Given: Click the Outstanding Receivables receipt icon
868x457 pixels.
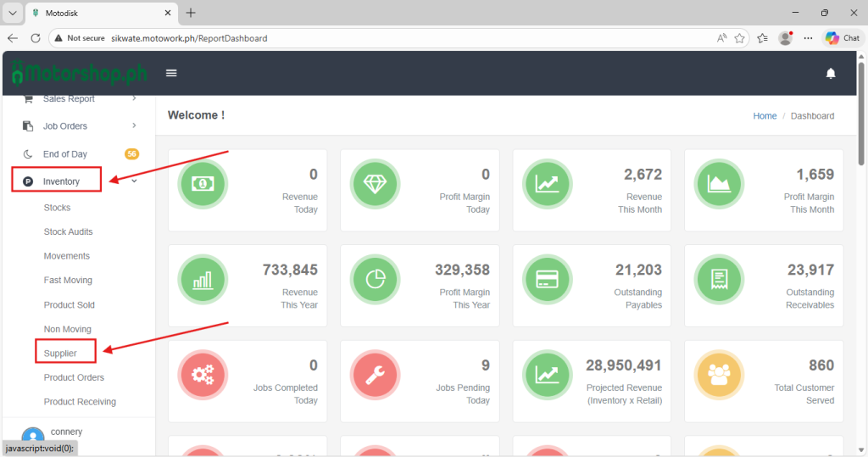Looking at the screenshot, I should point(719,280).
